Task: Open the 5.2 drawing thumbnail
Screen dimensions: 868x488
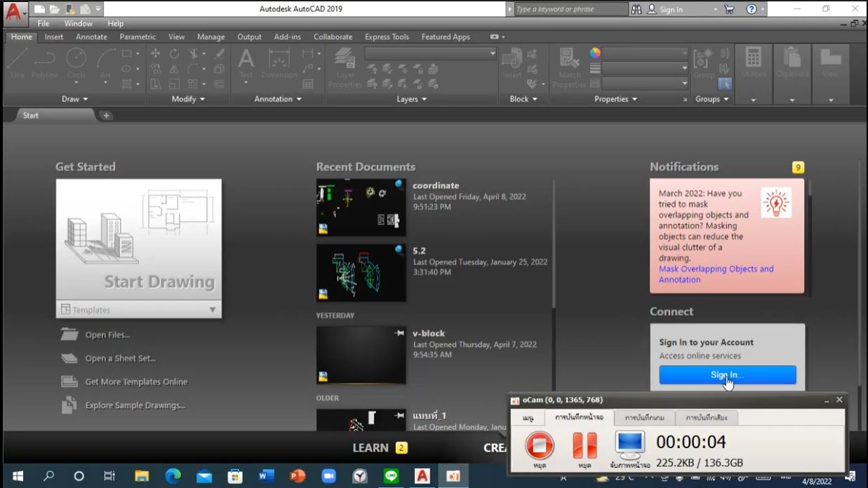Action: tap(361, 273)
